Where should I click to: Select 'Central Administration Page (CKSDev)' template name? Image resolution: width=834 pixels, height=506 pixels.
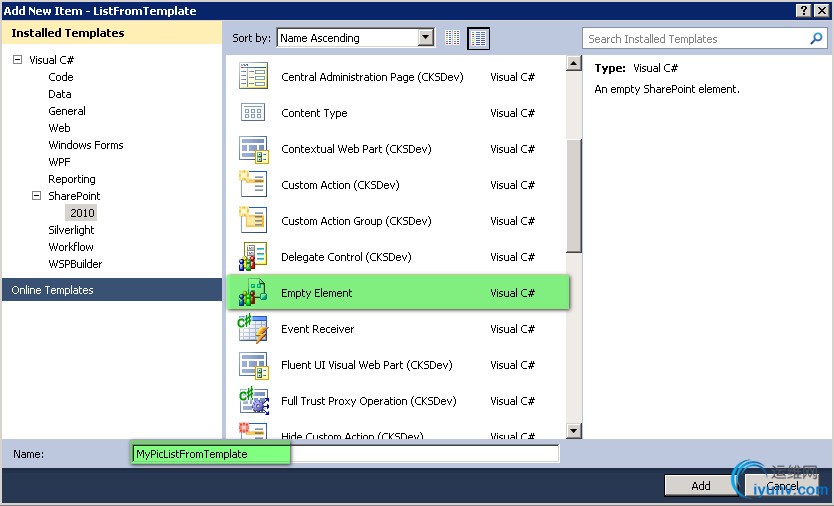tap(372, 77)
